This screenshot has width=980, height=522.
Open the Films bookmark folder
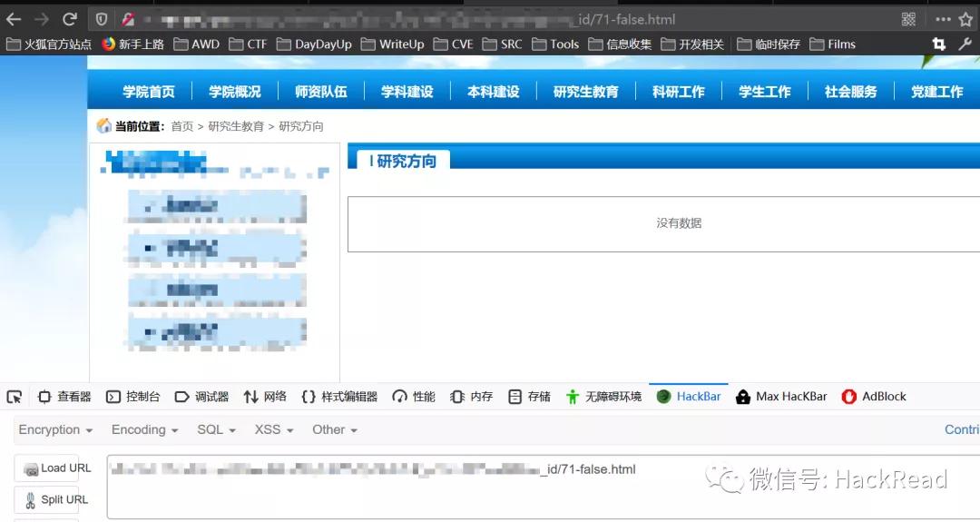click(832, 44)
